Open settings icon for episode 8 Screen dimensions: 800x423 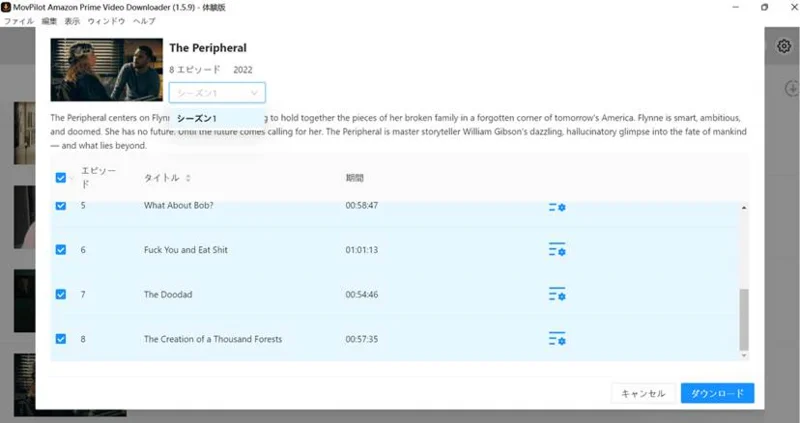[x=557, y=339]
